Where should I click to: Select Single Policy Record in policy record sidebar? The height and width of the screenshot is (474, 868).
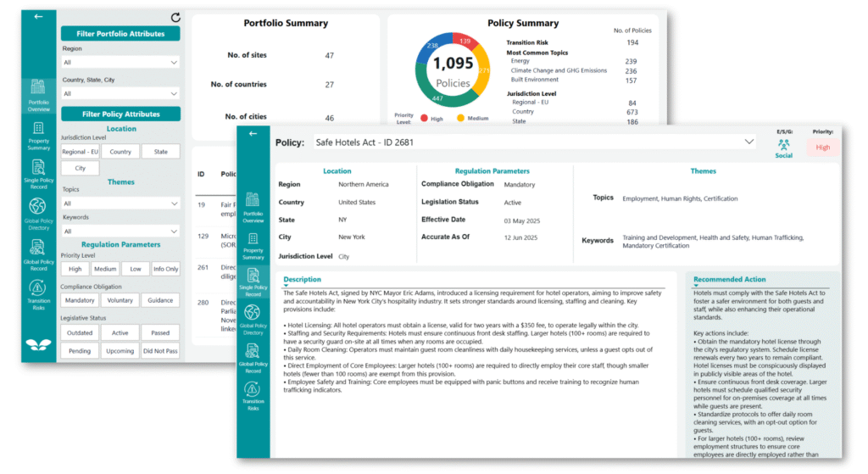point(253,279)
